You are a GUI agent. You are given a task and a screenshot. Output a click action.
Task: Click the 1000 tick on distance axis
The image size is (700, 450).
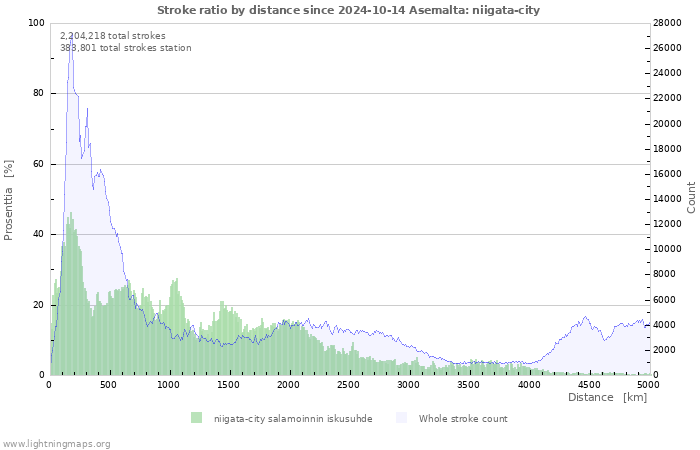click(x=168, y=385)
